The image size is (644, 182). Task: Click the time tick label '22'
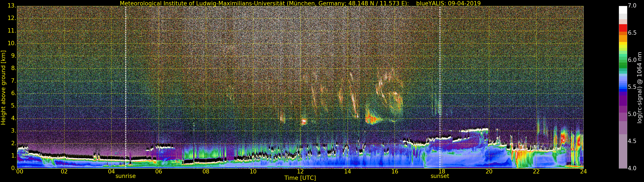coord(536,171)
